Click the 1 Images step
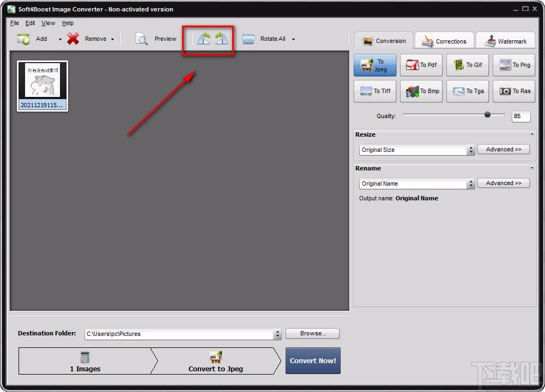This screenshot has width=545, height=392. (85, 361)
